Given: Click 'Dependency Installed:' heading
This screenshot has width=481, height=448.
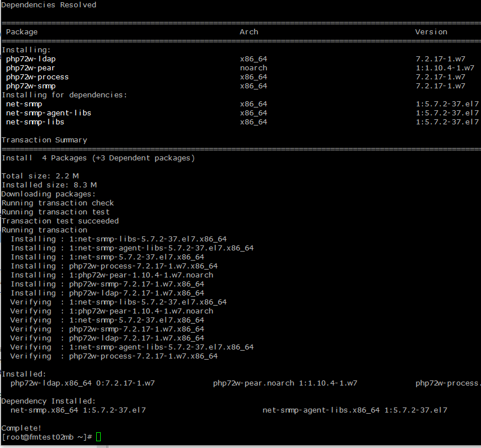Looking at the screenshot, I should point(48,401).
